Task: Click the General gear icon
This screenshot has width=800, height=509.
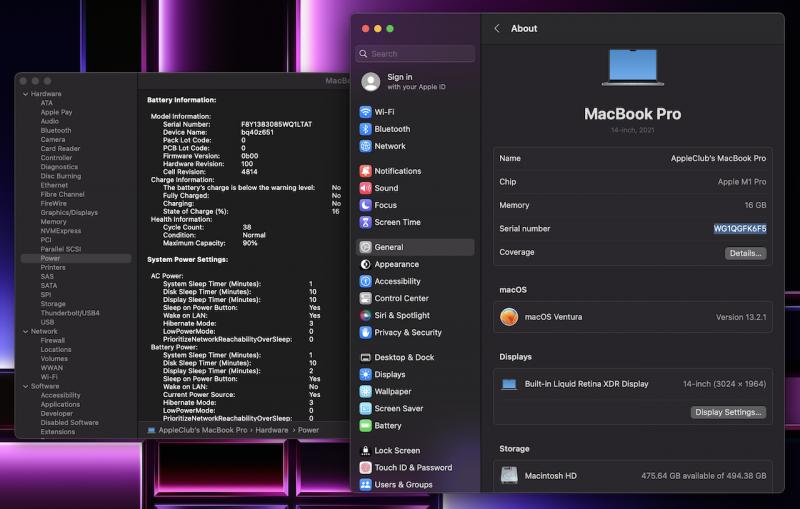Action: tap(365, 247)
